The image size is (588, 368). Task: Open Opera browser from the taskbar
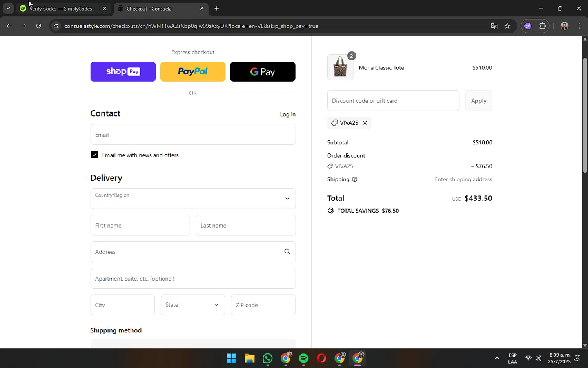321,358
